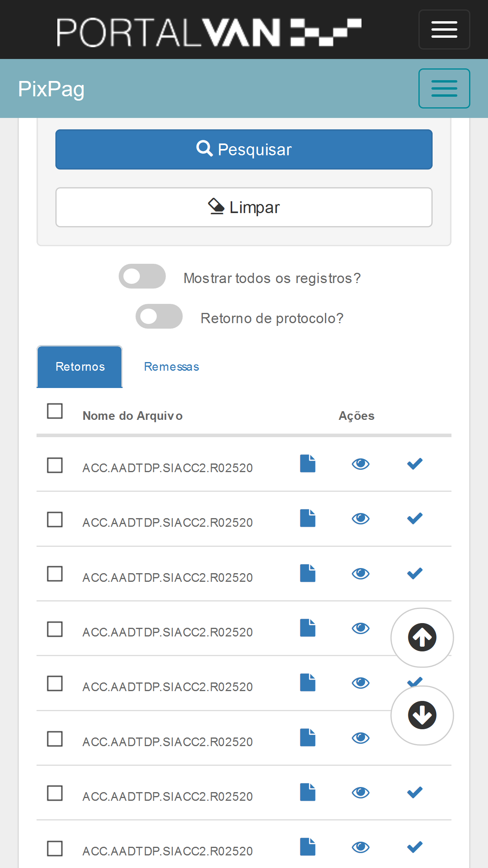Image resolution: width=488 pixels, height=868 pixels.
Task: Check the first file row checkbox
Action: (55, 465)
